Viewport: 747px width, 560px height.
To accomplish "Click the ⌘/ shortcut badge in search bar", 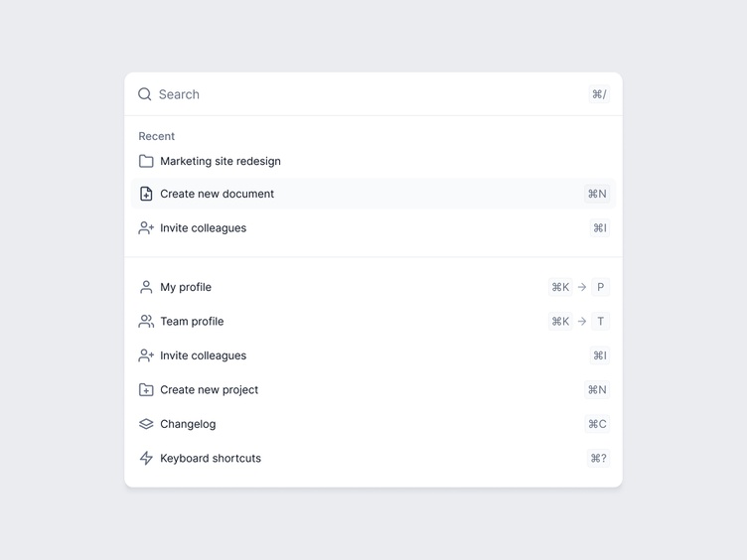I will coord(599,94).
